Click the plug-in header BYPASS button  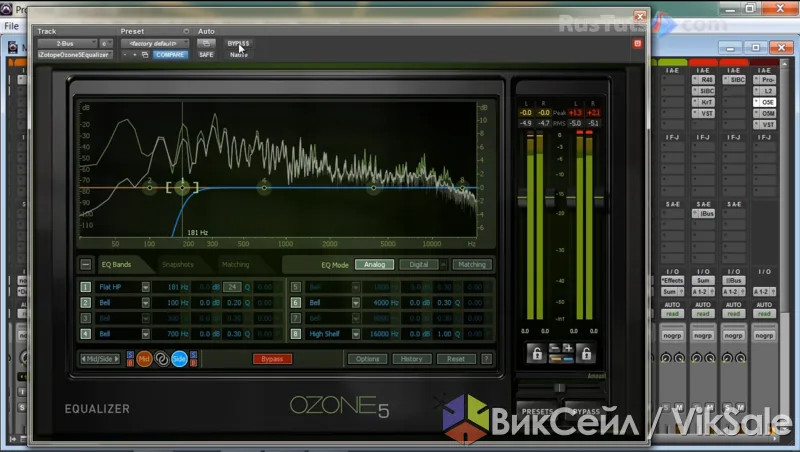[x=238, y=43]
